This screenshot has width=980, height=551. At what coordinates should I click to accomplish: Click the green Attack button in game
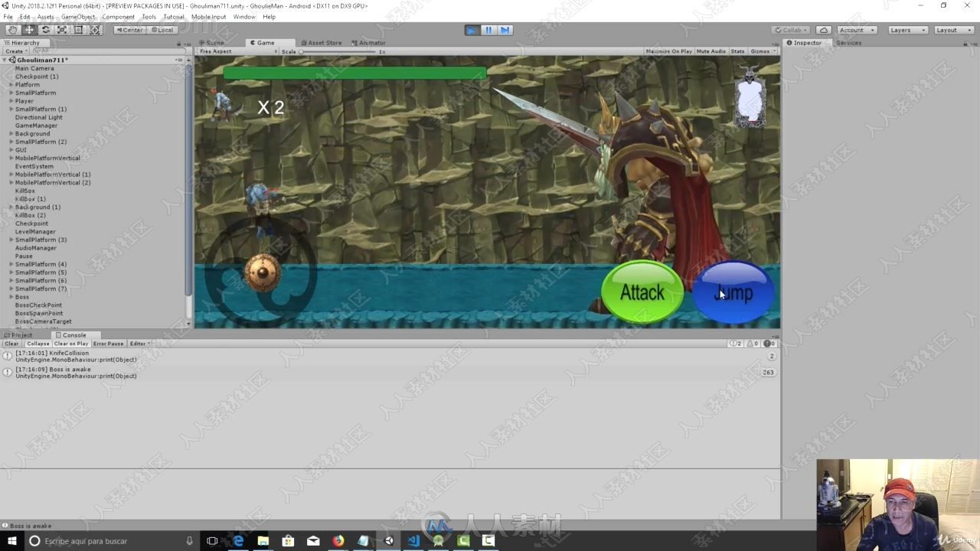[642, 292]
